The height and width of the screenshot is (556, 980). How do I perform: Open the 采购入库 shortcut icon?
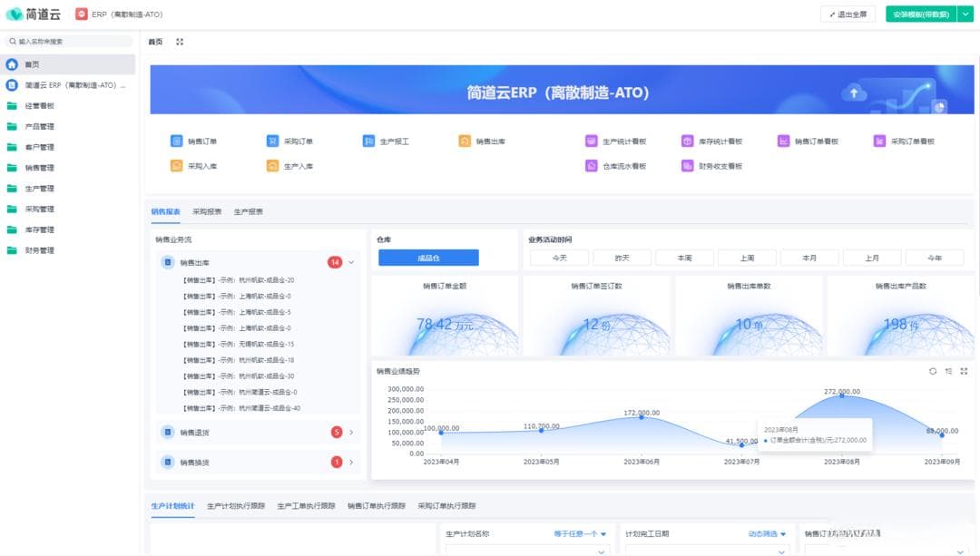click(x=176, y=166)
